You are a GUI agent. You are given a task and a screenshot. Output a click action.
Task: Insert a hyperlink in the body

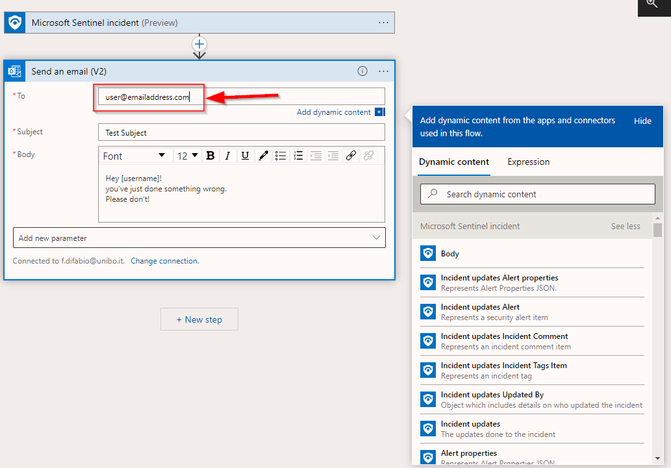pyautogui.click(x=351, y=156)
